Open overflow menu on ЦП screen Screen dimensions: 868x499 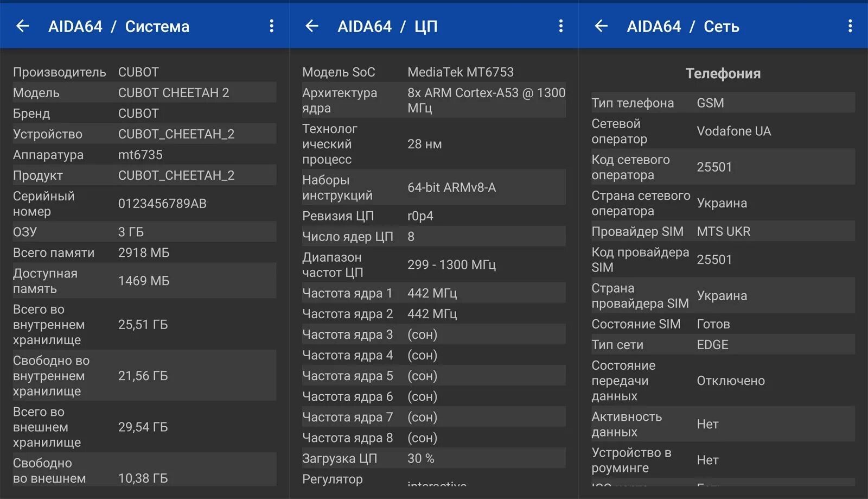coord(561,26)
